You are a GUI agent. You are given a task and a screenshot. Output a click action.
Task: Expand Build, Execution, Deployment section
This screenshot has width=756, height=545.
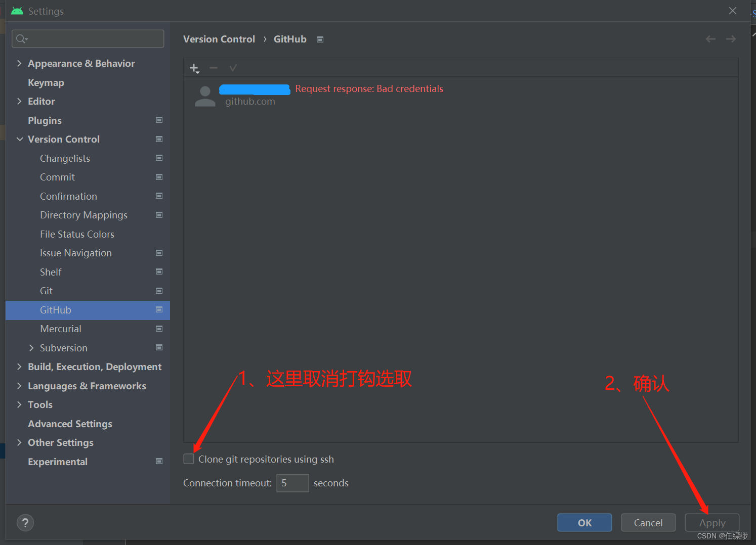[19, 367]
